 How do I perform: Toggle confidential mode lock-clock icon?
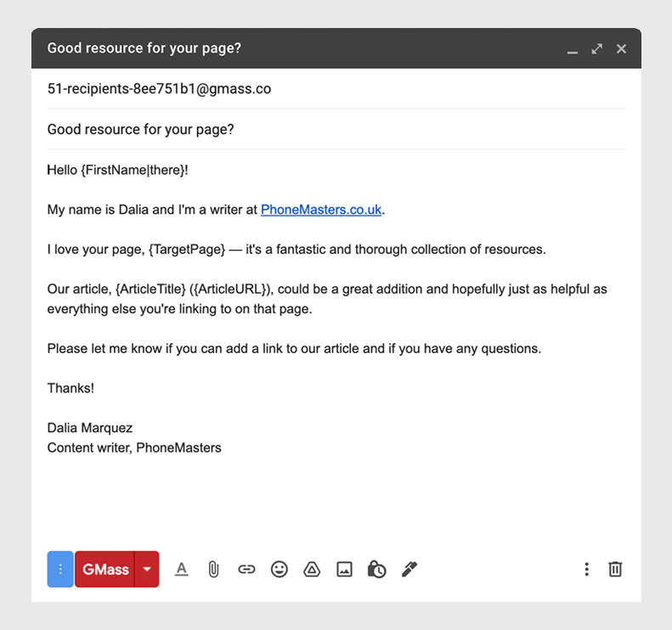376,569
